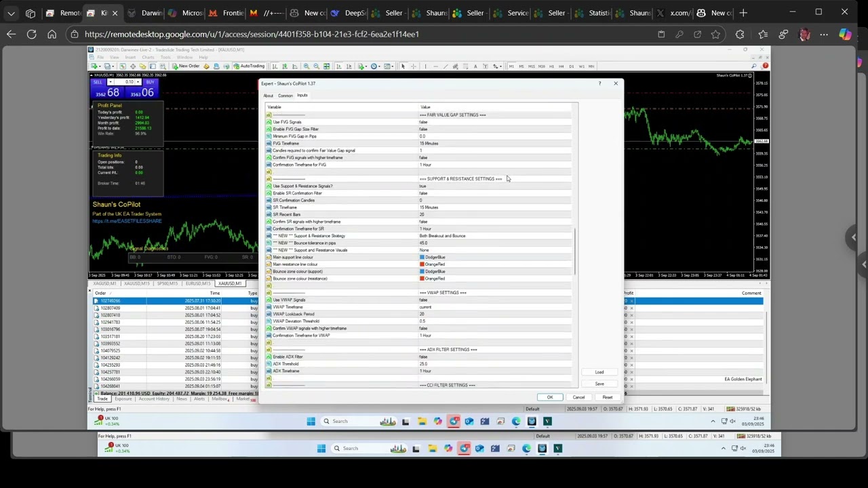868x488 pixels.
Task: Open the New Order toolbar button
Action: pyautogui.click(x=186, y=66)
